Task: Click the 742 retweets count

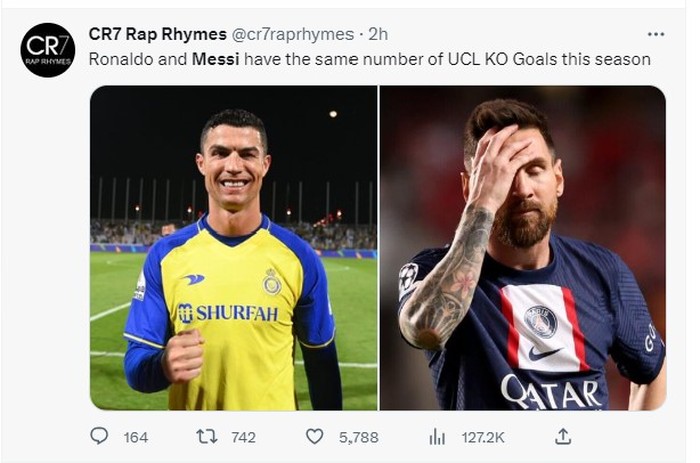Action: pyautogui.click(x=243, y=437)
